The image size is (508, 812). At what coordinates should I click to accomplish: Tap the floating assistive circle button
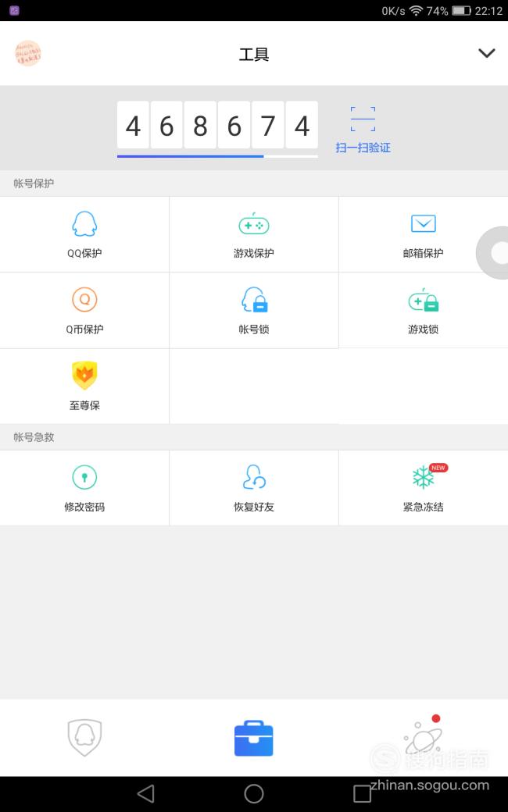coord(492,253)
